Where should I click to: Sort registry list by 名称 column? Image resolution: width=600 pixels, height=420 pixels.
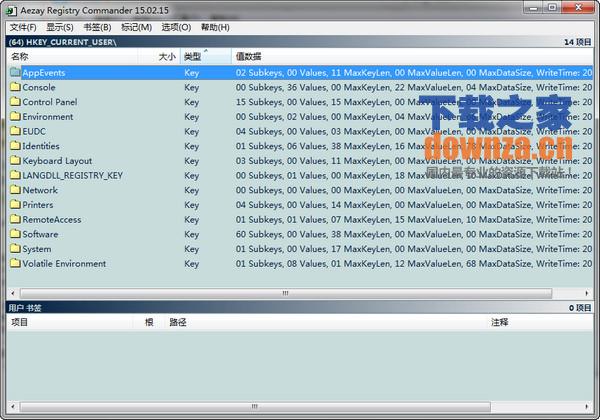click(72, 57)
